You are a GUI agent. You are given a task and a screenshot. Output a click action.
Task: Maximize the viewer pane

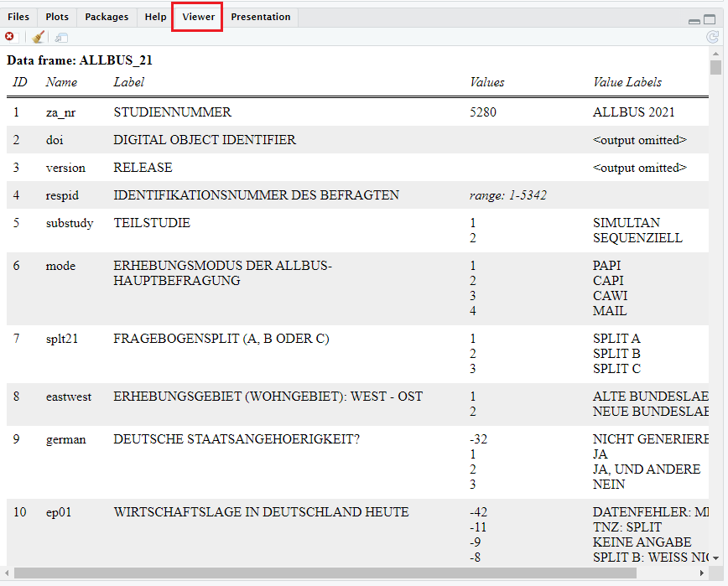pos(710,20)
